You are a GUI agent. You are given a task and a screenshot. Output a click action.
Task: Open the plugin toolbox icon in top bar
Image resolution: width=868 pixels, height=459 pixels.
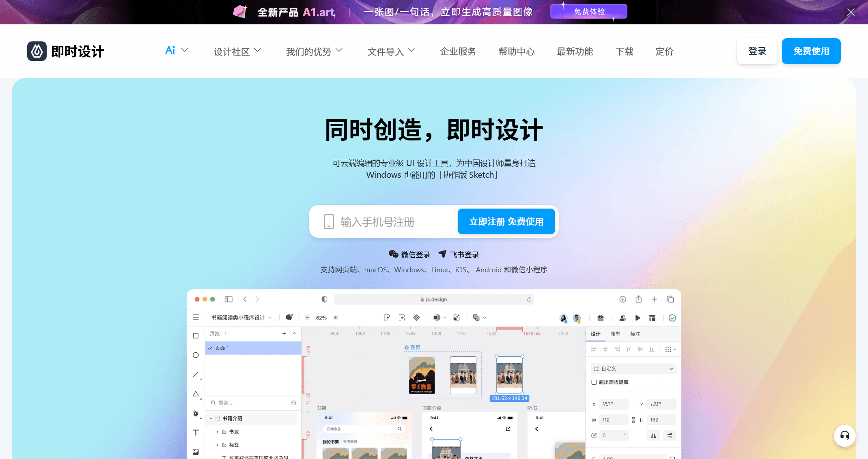pyautogui.click(x=601, y=317)
